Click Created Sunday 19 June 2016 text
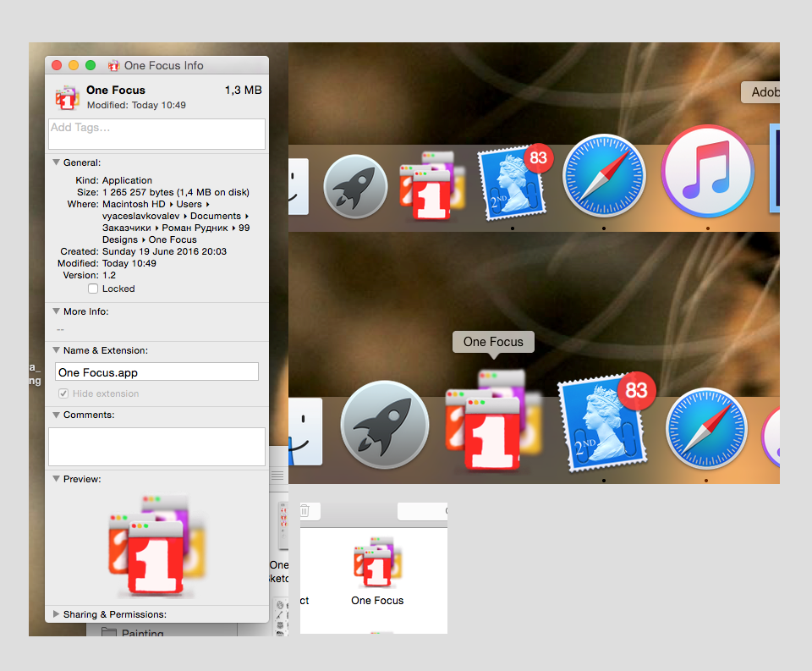Viewport: 812px width, 671px height. pyautogui.click(x=164, y=251)
